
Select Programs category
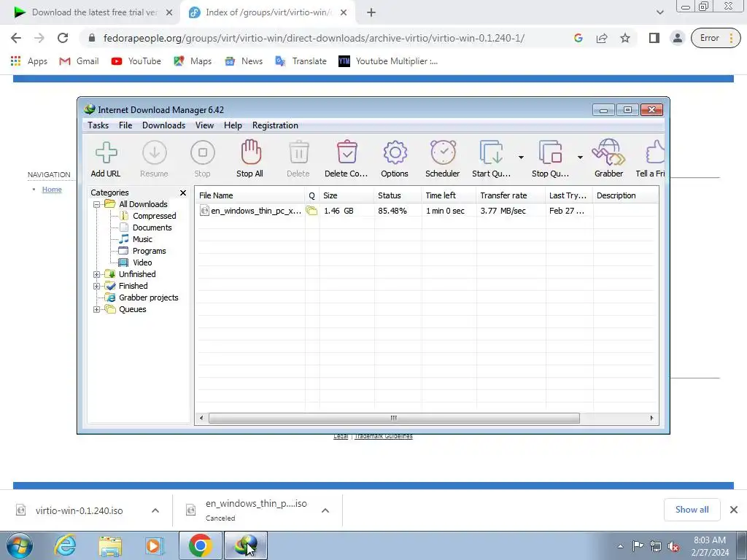(149, 251)
